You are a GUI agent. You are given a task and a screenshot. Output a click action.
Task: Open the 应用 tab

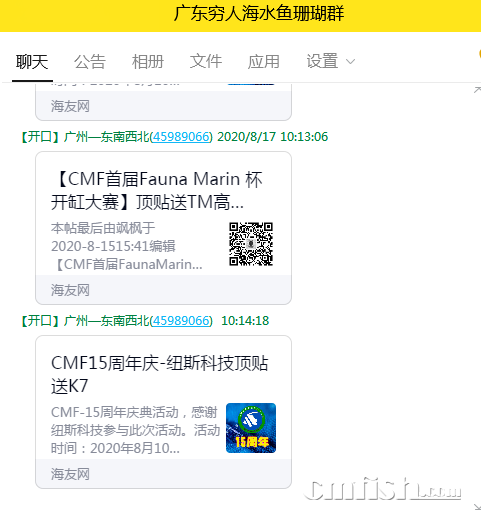(264, 62)
